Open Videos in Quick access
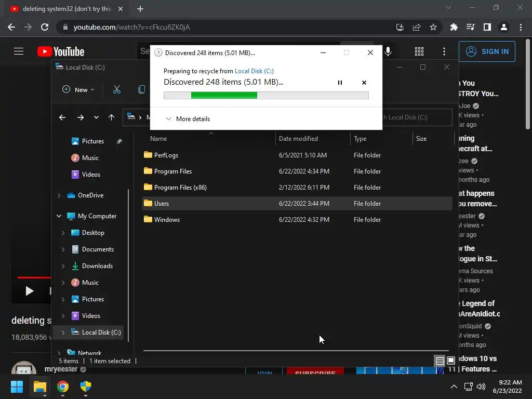Image resolution: width=532 pixels, height=399 pixels. (86, 175)
